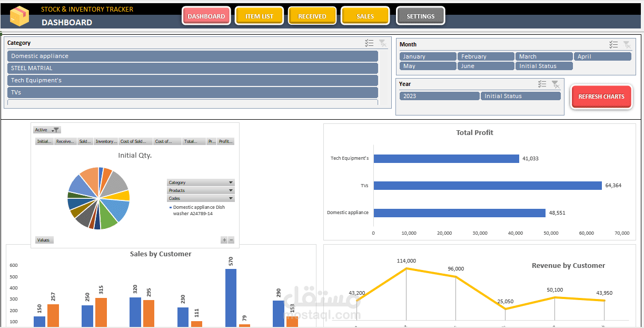Toggle TVs category filter

[193, 92]
